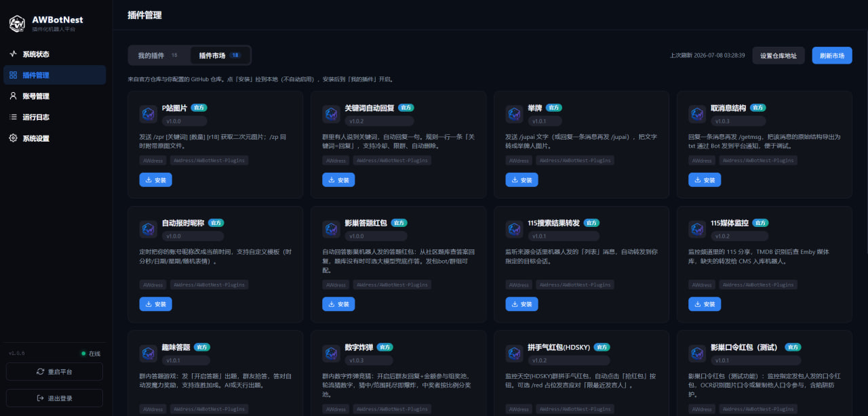This screenshot has height=416, width=868.
Task: Click the 账号管理 person icon
Action: point(13,96)
